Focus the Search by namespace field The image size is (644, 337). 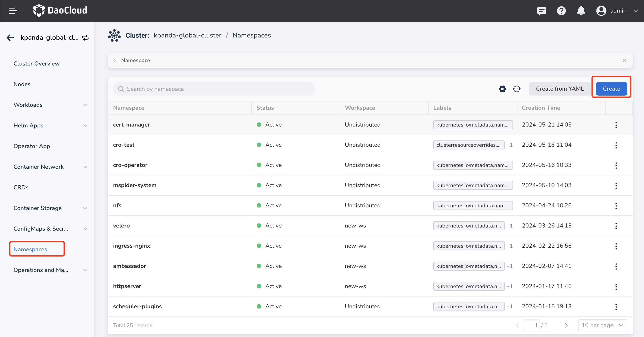coord(214,89)
